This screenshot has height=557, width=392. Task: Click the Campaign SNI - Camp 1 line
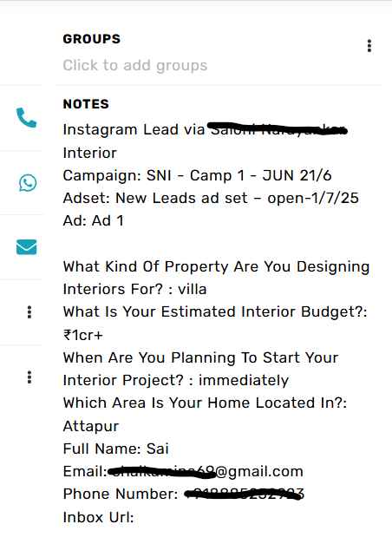click(197, 175)
